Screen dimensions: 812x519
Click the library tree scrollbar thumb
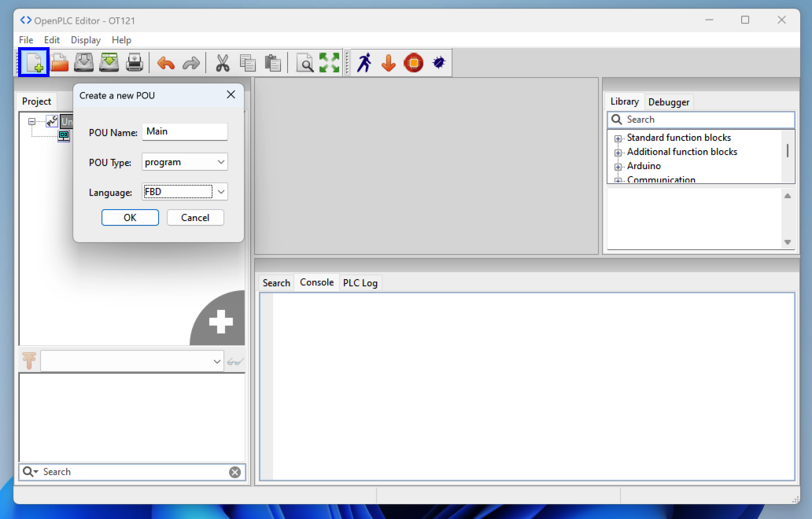(x=788, y=150)
